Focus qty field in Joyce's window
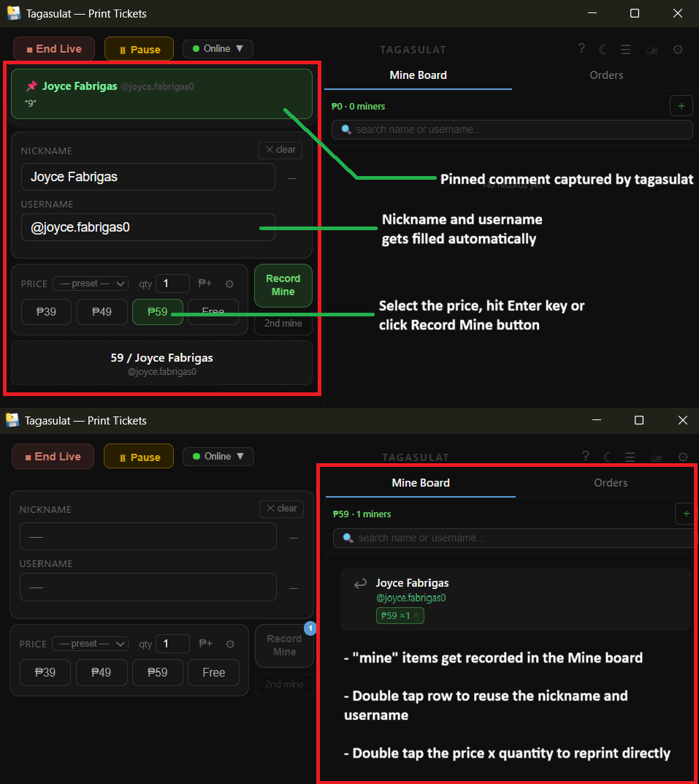The image size is (699, 784). pos(172,283)
